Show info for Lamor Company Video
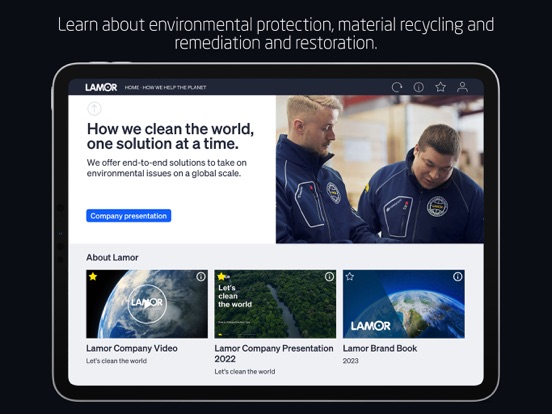 201,277
